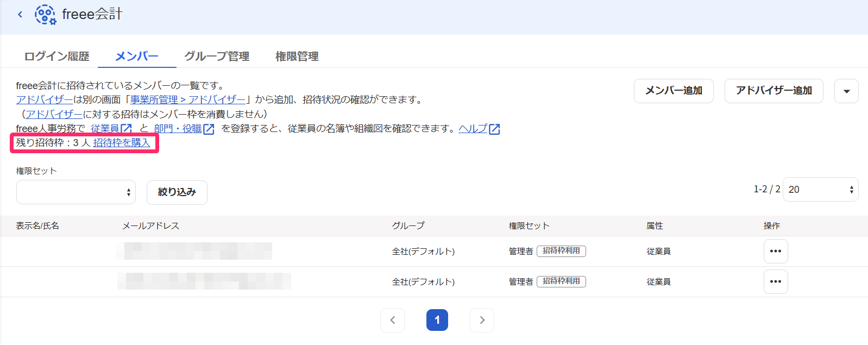This screenshot has height=345, width=868.
Task: Open the three-dot menu for second member row
Action: 776,281
